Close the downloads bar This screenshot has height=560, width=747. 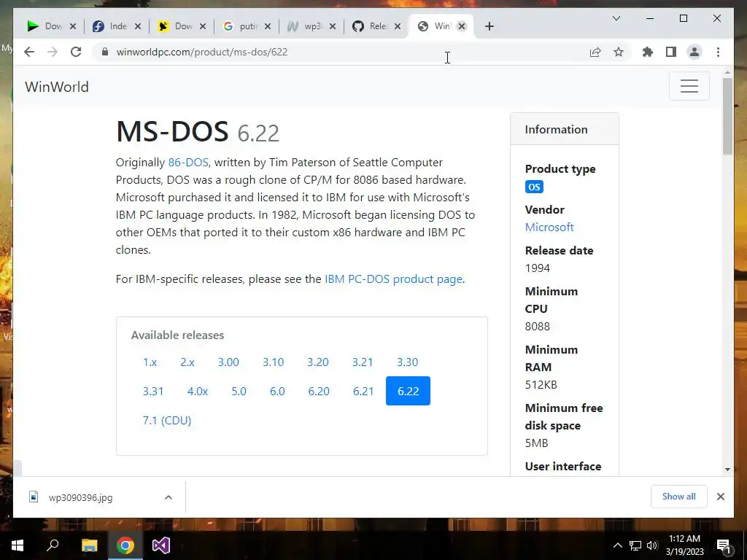[x=720, y=497]
